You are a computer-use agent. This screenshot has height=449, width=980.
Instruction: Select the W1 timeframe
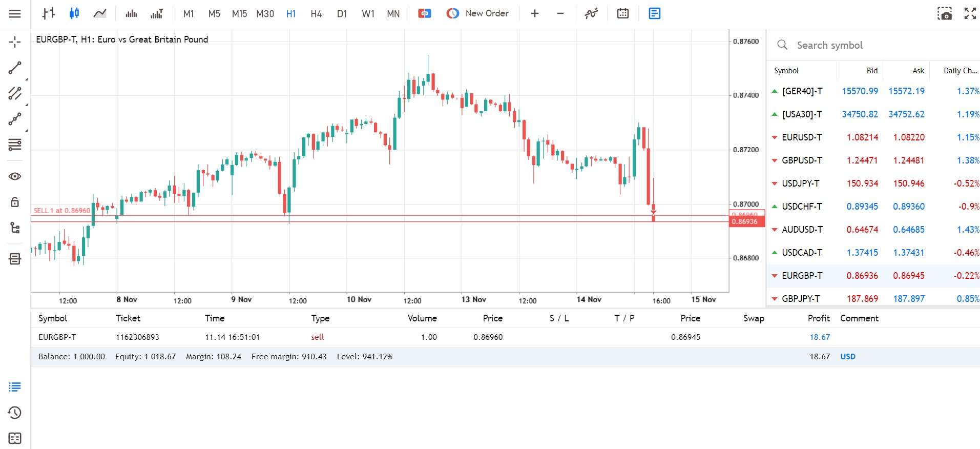click(x=368, y=14)
